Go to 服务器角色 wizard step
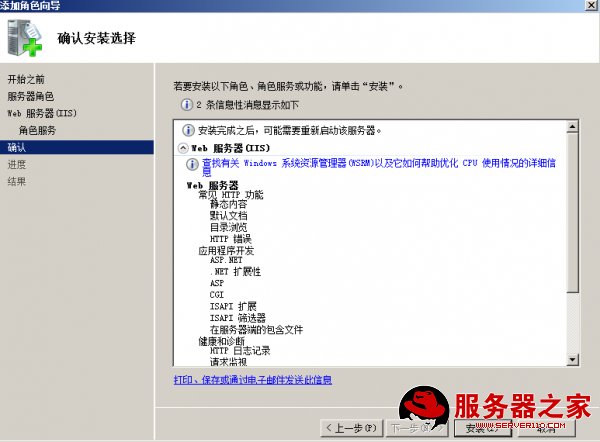This screenshot has height=442, width=600. pos(31,96)
